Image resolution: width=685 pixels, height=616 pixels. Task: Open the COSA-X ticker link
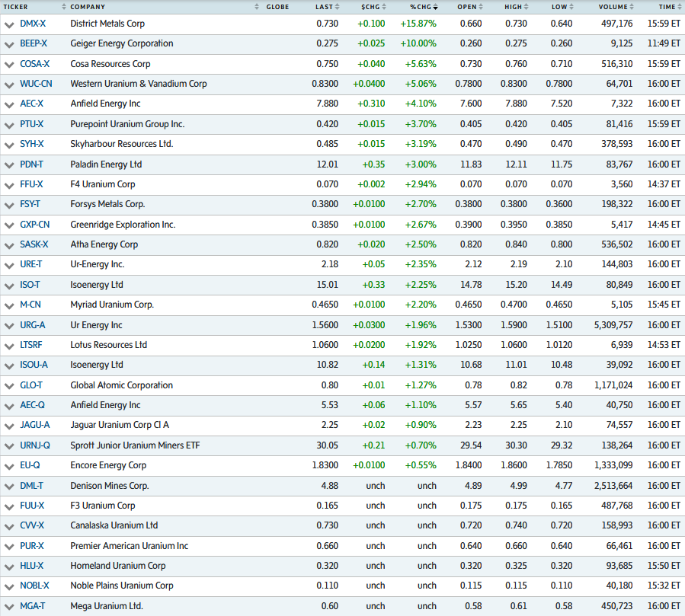tap(35, 64)
